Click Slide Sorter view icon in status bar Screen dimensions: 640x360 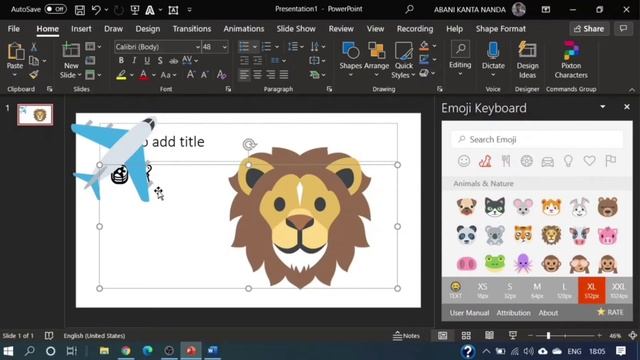(x=466, y=336)
